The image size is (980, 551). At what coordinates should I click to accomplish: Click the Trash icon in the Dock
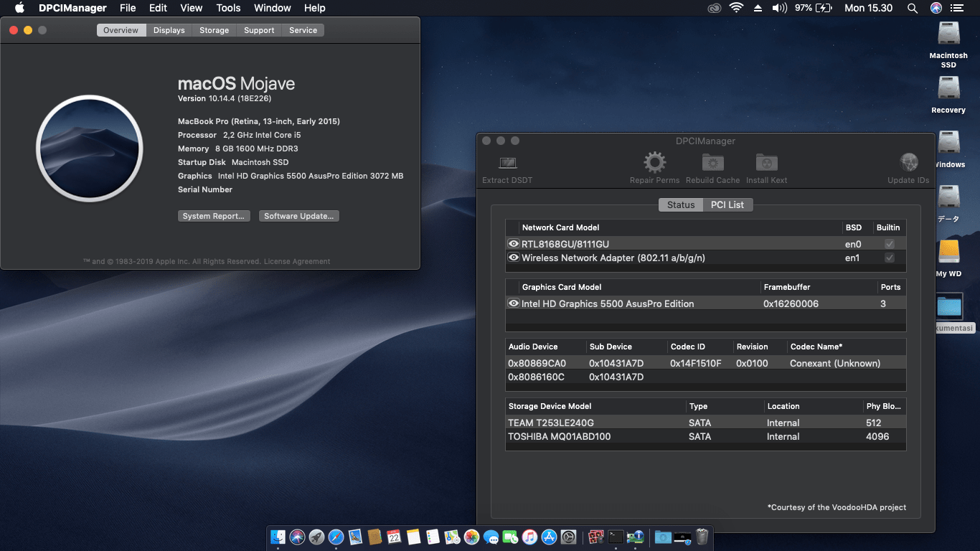(x=701, y=537)
